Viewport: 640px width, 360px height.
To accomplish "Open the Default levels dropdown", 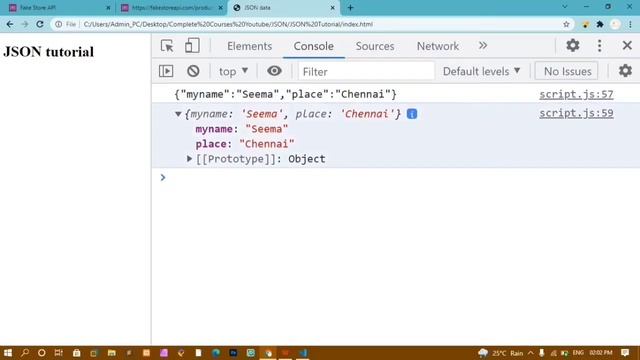I will 481,71.
